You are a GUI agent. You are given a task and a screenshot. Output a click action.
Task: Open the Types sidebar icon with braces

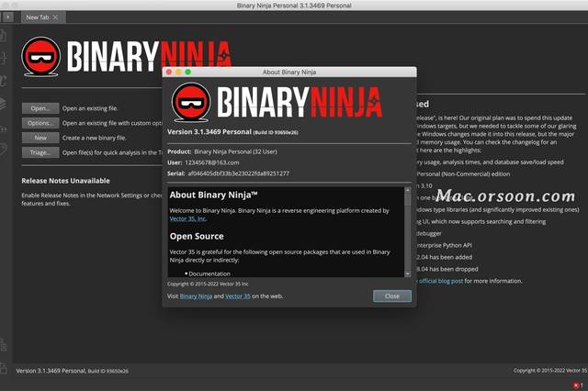4,58
